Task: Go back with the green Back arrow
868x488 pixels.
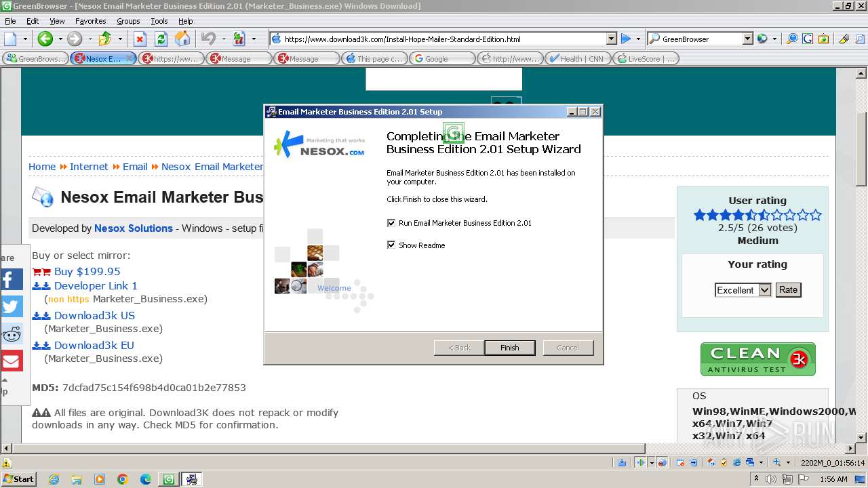Action: pyautogui.click(x=45, y=39)
